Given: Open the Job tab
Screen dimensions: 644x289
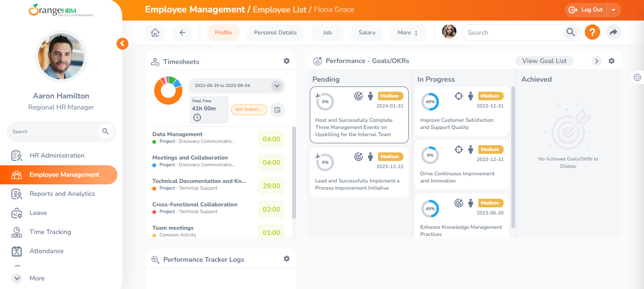Looking at the screenshot, I should point(327,32).
